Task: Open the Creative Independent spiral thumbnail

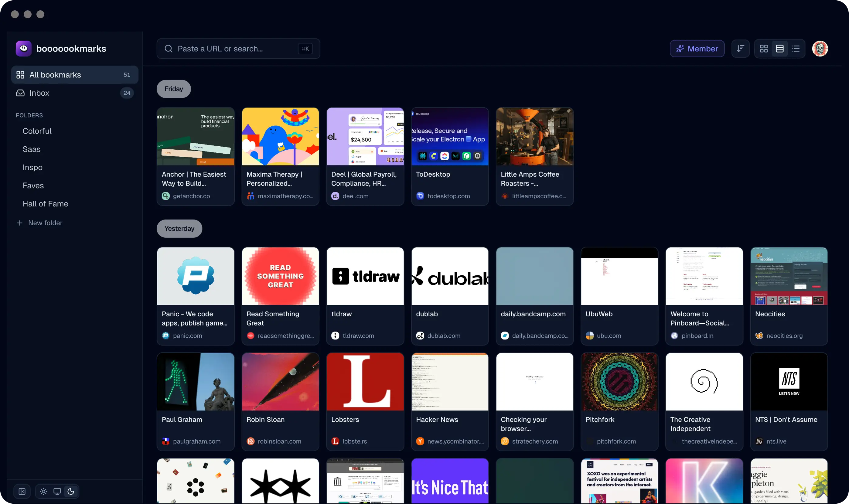Action: [x=704, y=382]
